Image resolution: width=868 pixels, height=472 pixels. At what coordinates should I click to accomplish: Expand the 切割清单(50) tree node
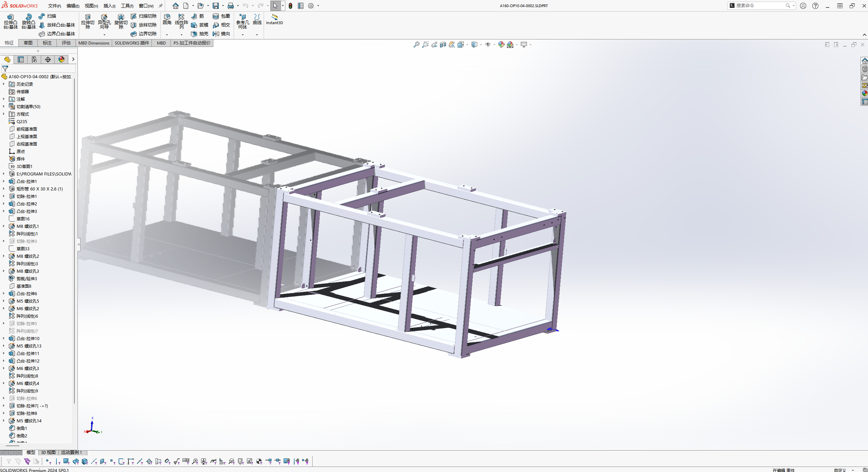[x=4, y=106]
